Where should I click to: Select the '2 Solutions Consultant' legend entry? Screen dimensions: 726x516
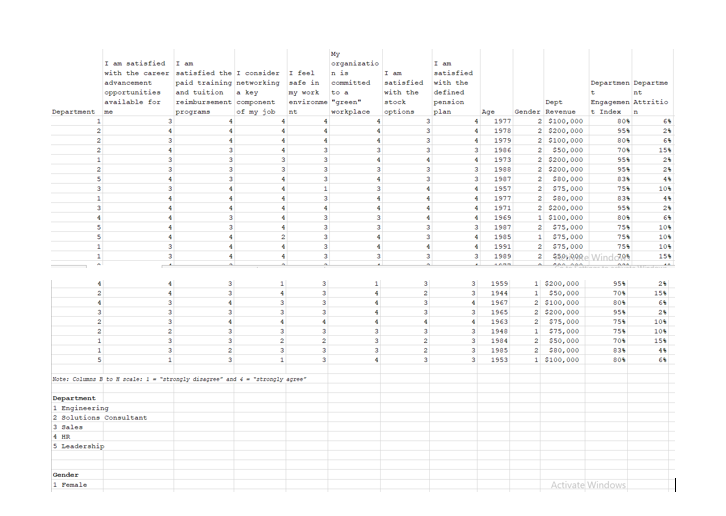(x=100, y=417)
